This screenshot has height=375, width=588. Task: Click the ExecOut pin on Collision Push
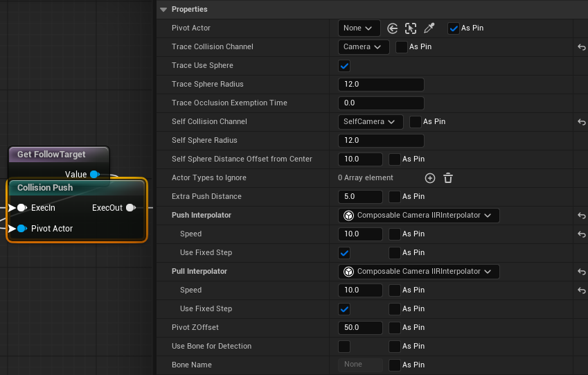[130, 208]
